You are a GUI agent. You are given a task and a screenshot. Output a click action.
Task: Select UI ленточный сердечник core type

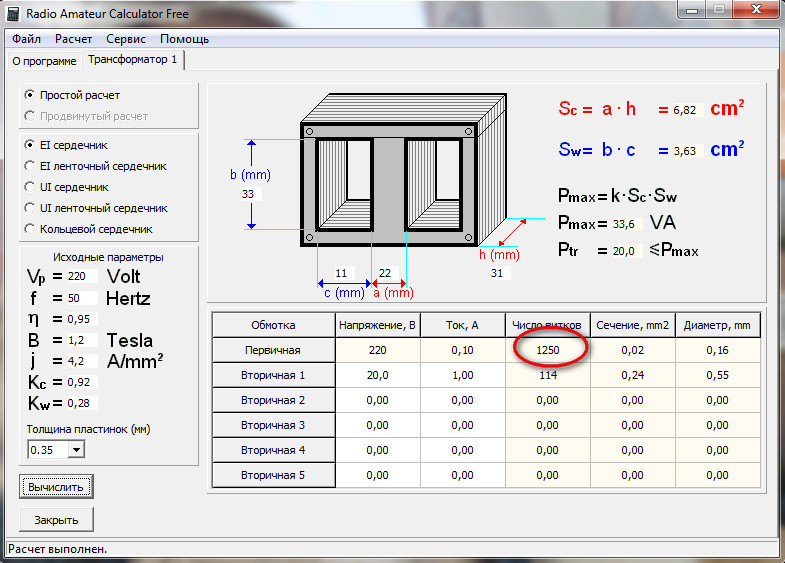click(x=30, y=208)
